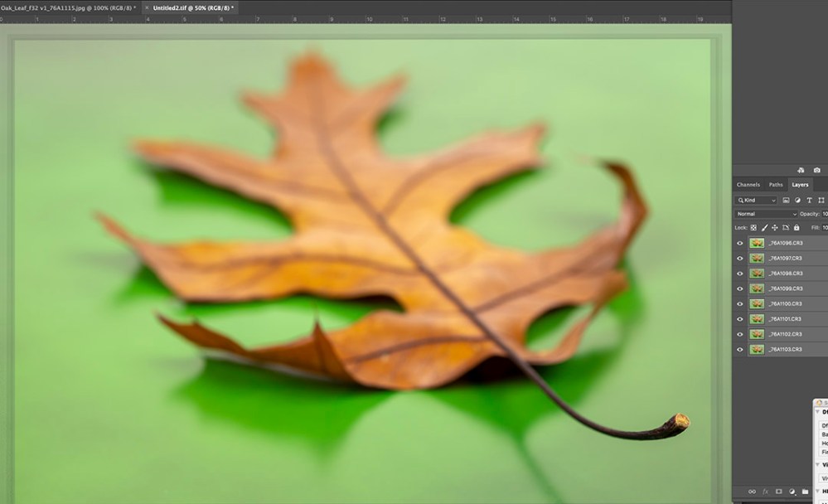
Task: Open the fx layer styles menu
Action: tap(765, 492)
